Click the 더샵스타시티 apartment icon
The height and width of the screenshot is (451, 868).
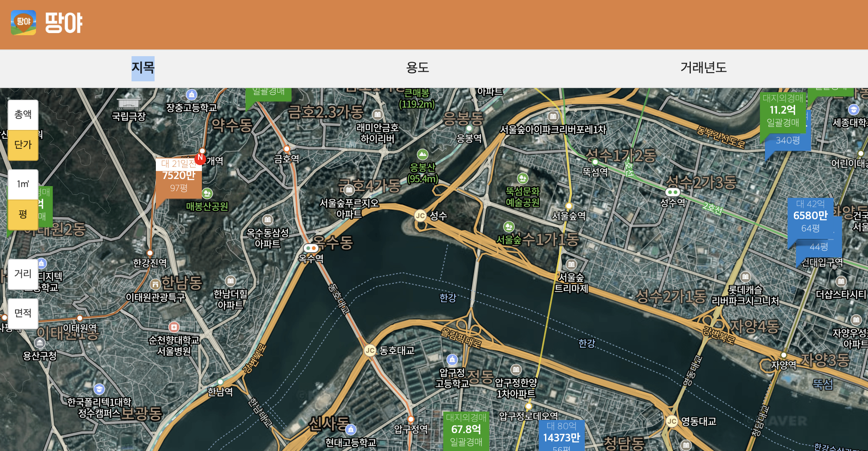pyautogui.click(x=841, y=281)
